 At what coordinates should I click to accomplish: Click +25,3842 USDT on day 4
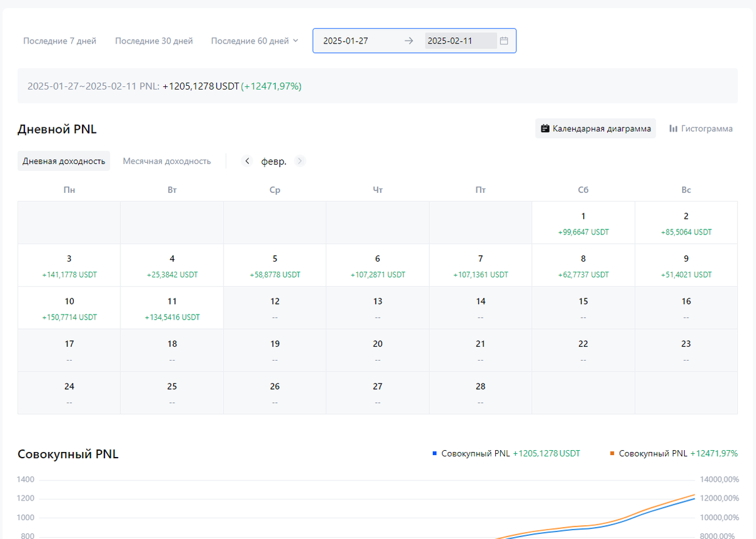coord(172,275)
